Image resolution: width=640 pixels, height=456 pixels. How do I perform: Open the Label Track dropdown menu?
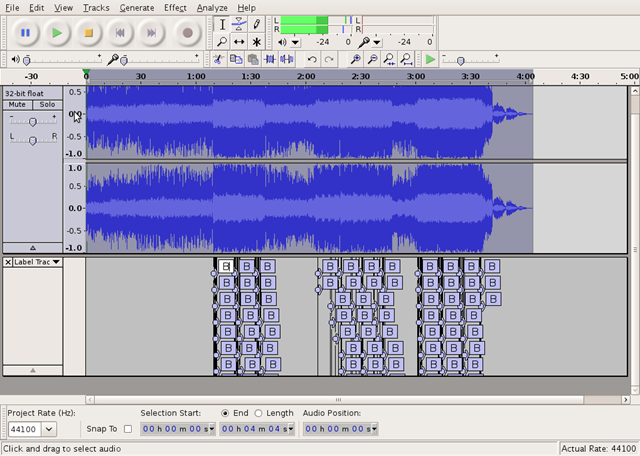click(x=56, y=262)
